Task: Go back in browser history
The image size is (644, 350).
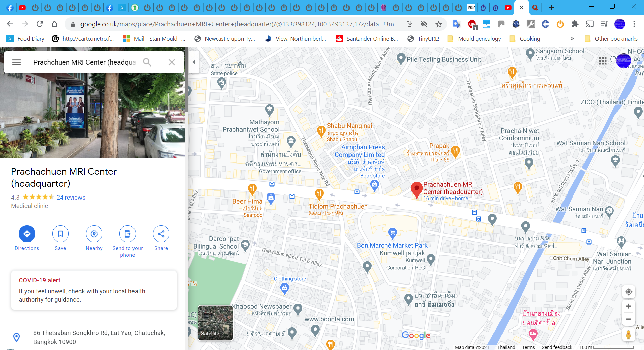Action: 10,24
